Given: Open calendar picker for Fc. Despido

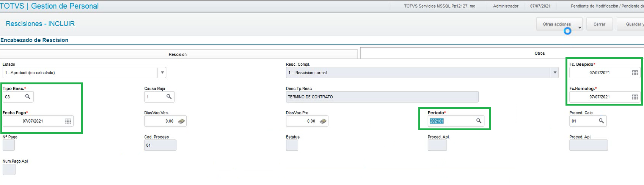Looking at the screenshot, I should [635, 73].
